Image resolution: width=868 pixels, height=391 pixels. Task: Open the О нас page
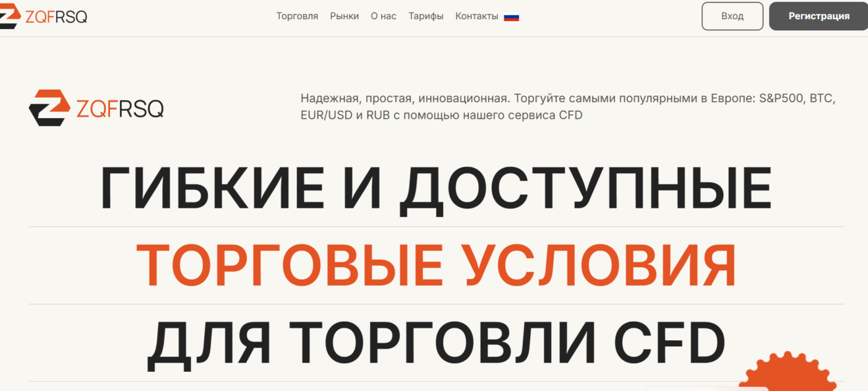[383, 16]
